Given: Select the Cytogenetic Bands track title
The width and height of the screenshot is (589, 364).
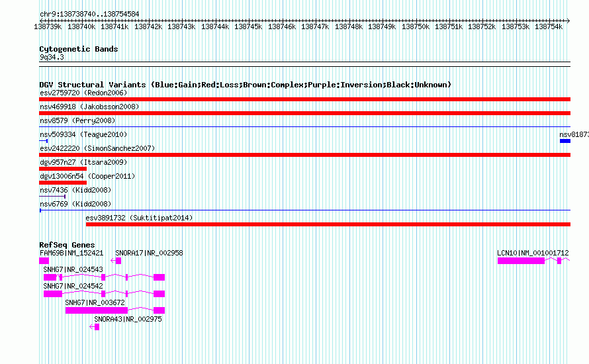Looking at the screenshot, I should click(x=79, y=49).
